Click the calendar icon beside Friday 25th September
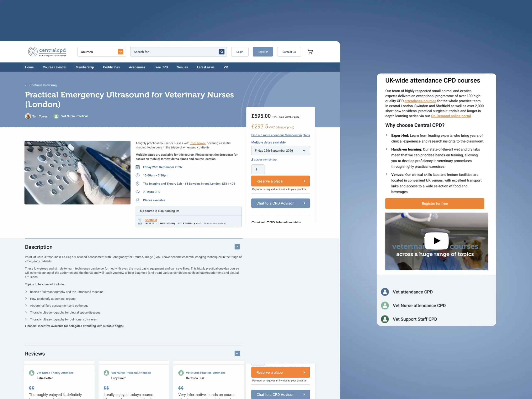Viewport: 532px width, 399px height. pyautogui.click(x=138, y=167)
